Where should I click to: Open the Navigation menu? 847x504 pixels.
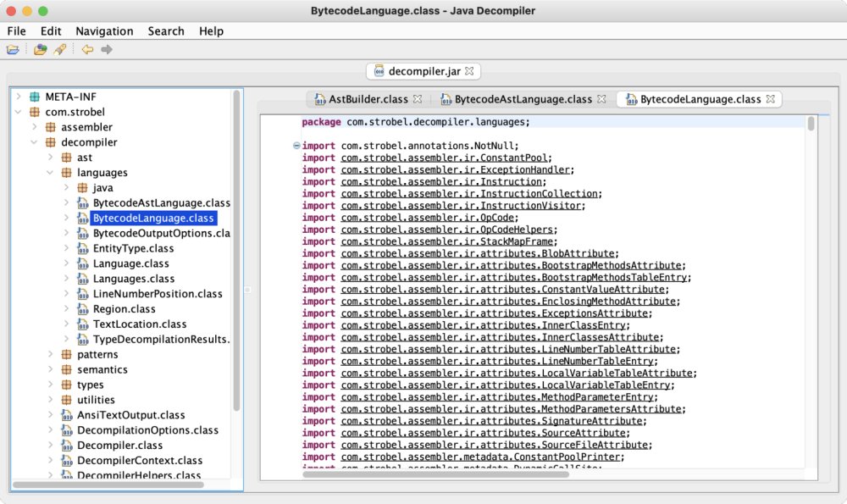(x=104, y=31)
